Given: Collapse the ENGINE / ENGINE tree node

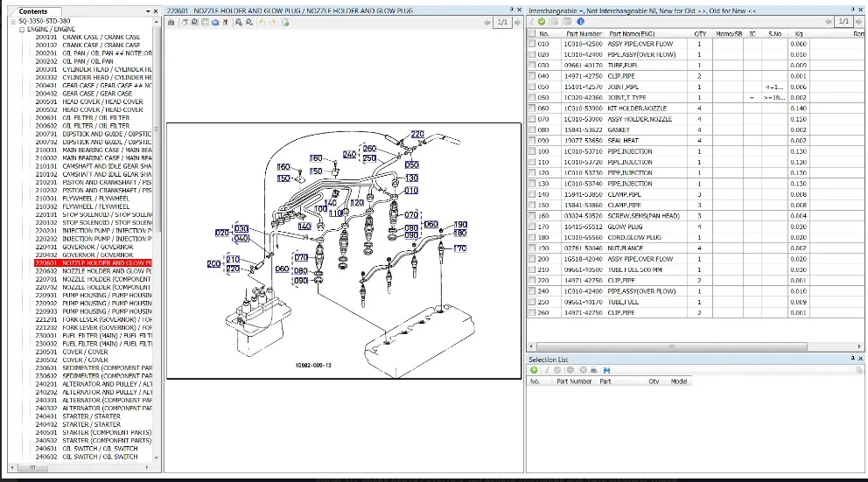Looking at the screenshot, I should (x=22, y=29).
